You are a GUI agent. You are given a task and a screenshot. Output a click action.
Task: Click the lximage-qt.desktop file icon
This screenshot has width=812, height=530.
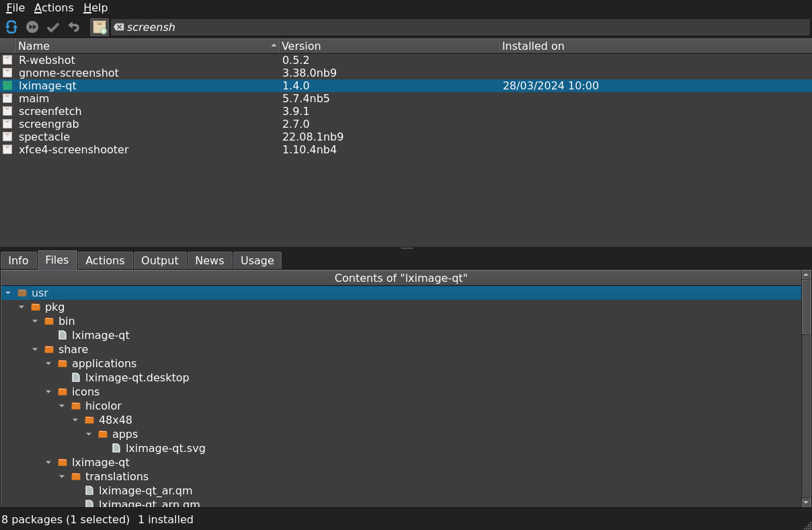tap(76, 377)
